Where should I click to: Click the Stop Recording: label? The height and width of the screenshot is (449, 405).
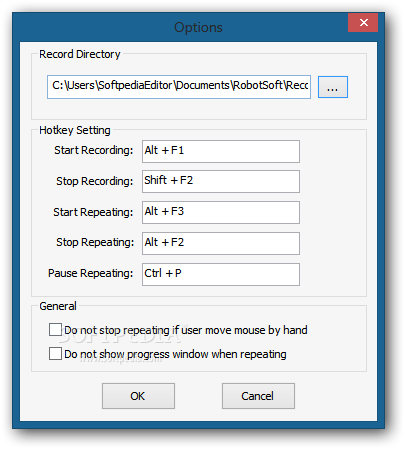(x=95, y=181)
